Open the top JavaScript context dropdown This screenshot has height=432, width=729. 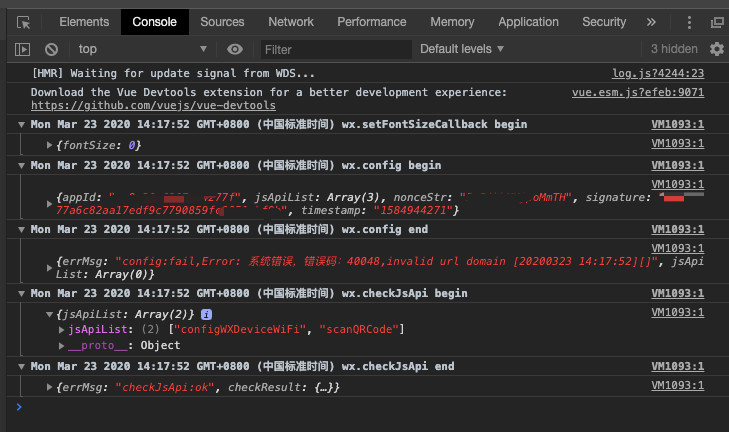(x=142, y=49)
